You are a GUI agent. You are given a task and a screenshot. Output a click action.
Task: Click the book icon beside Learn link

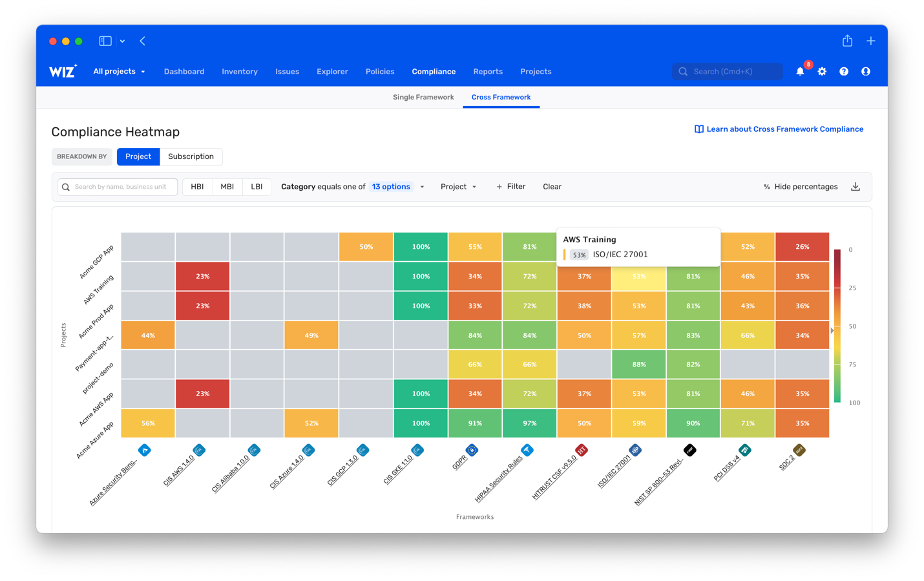pyautogui.click(x=698, y=129)
